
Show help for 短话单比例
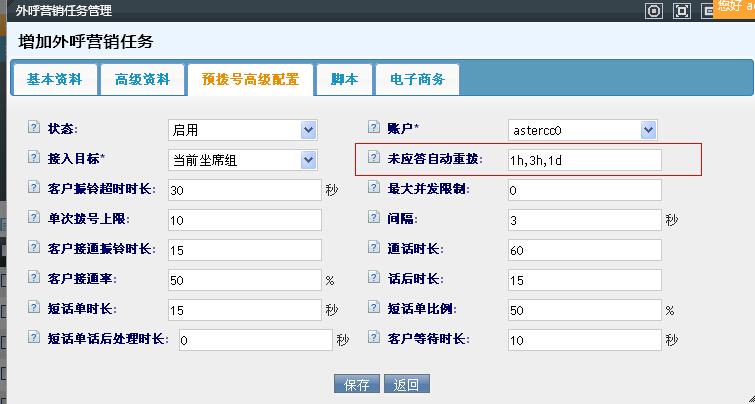(x=374, y=309)
